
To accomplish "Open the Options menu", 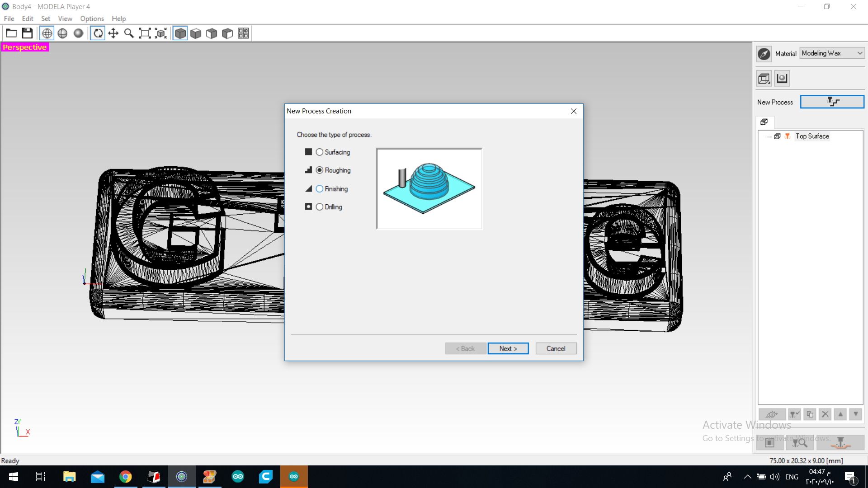I will (x=92, y=19).
